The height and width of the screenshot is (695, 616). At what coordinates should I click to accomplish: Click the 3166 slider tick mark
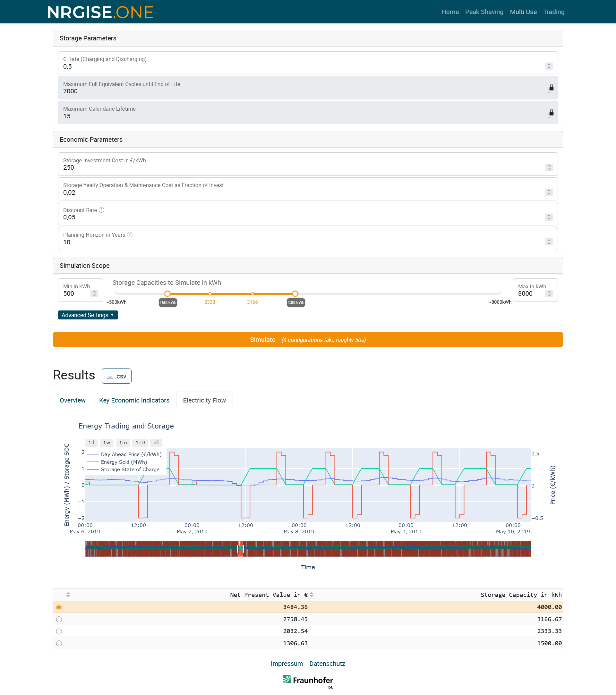tap(252, 294)
